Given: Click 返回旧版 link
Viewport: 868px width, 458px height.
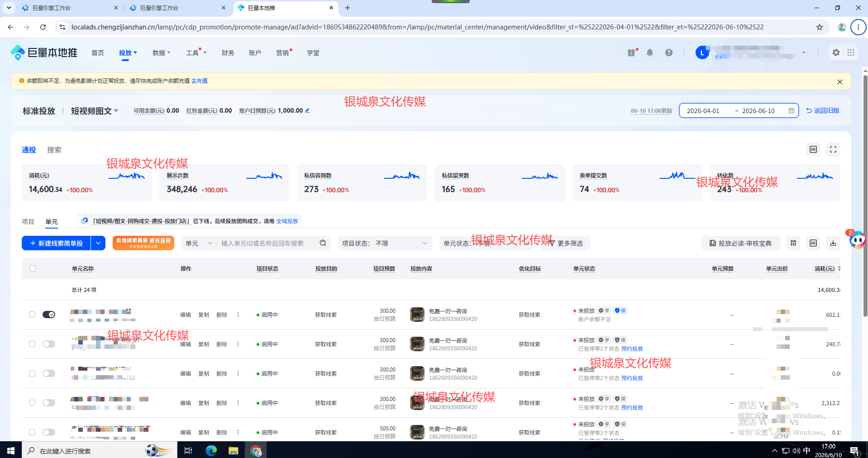Looking at the screenshot, I should pyautogui.click(x=823, y=110).
